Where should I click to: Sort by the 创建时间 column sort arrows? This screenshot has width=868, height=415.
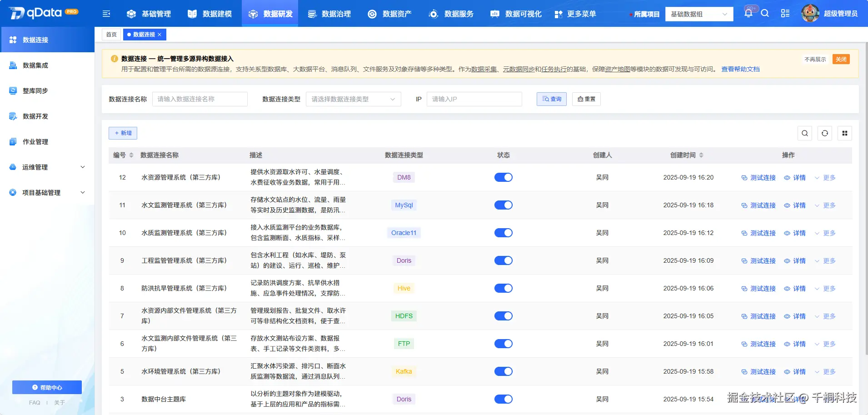pos(701,155)
